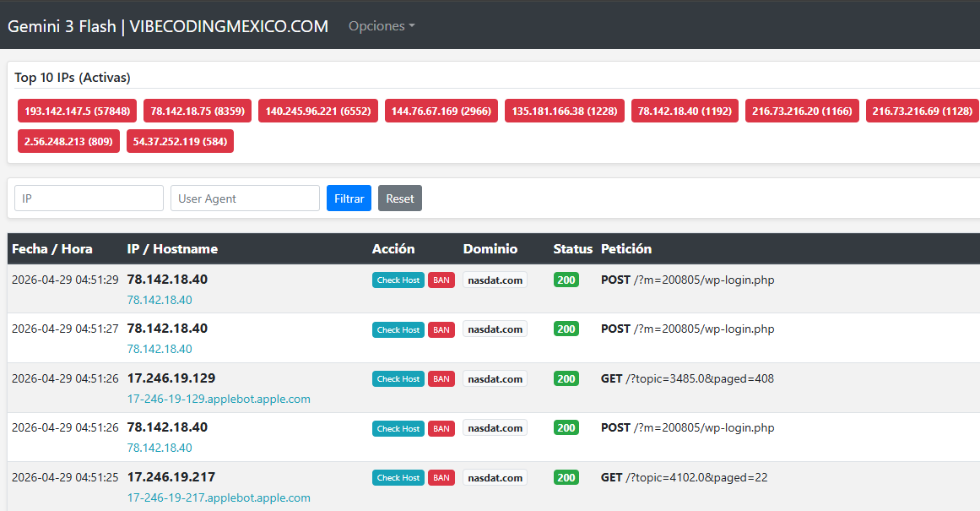This screenshot has width=980, height=511.
Task: Focus the IP filter input field
Action: pyautogui.click(x=89, y=198)
